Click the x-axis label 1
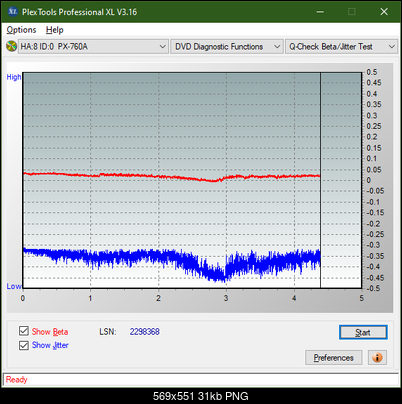The image size is (402, 404). point(90,298)
